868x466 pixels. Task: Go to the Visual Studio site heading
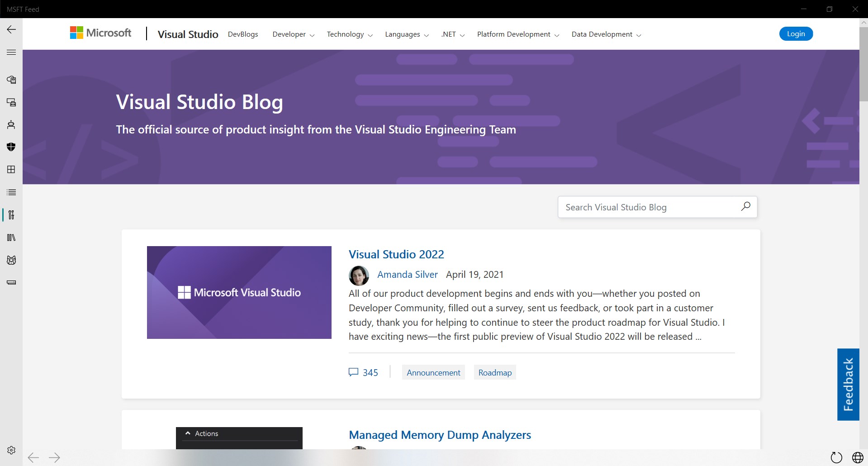tap(188, 34)
